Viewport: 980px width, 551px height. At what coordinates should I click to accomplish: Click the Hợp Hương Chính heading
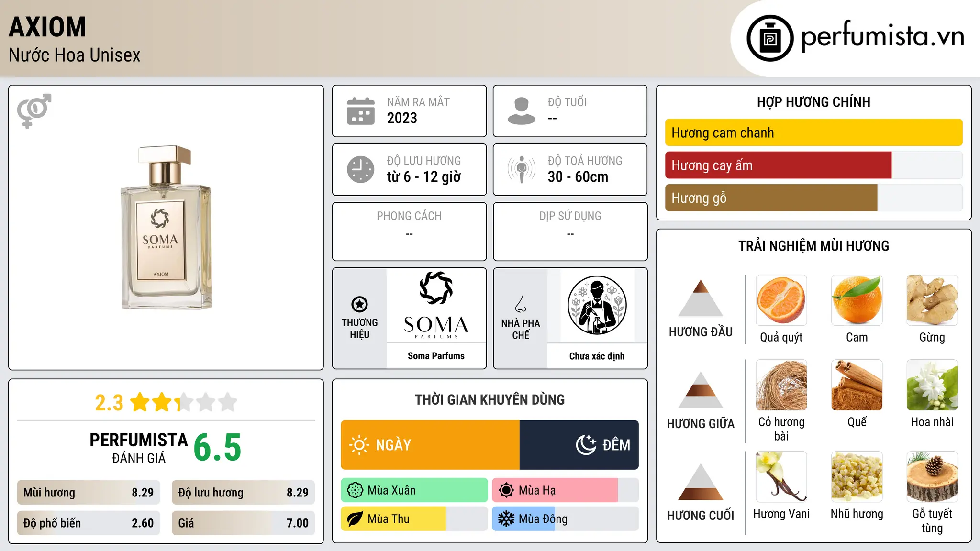pos(813,102)
